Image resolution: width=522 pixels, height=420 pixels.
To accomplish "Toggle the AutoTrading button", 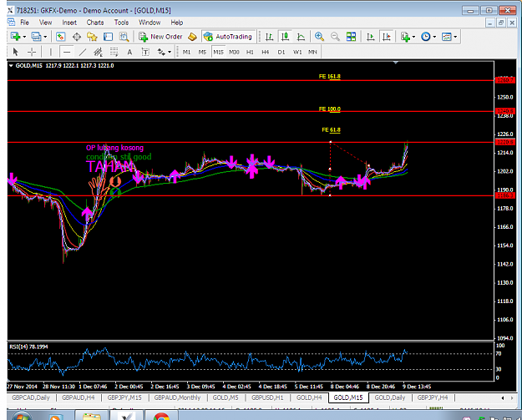I will [x=228, y=36].
